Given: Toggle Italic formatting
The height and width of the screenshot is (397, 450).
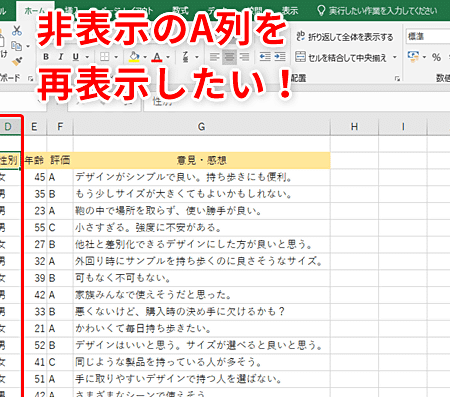Looking at the screenshot, I should point(61,57).
